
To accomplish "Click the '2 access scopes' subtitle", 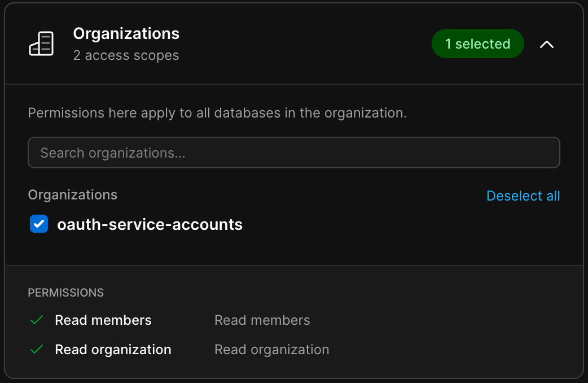I will point(126,55).
